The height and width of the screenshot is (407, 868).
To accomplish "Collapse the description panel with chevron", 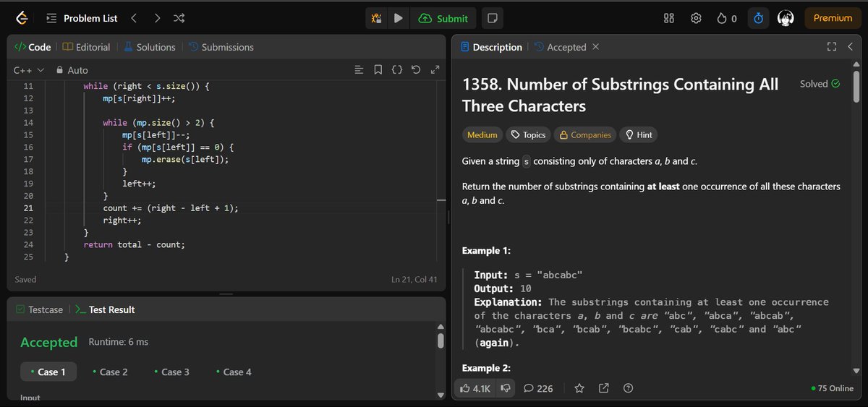I will click(x=851, y=47).
